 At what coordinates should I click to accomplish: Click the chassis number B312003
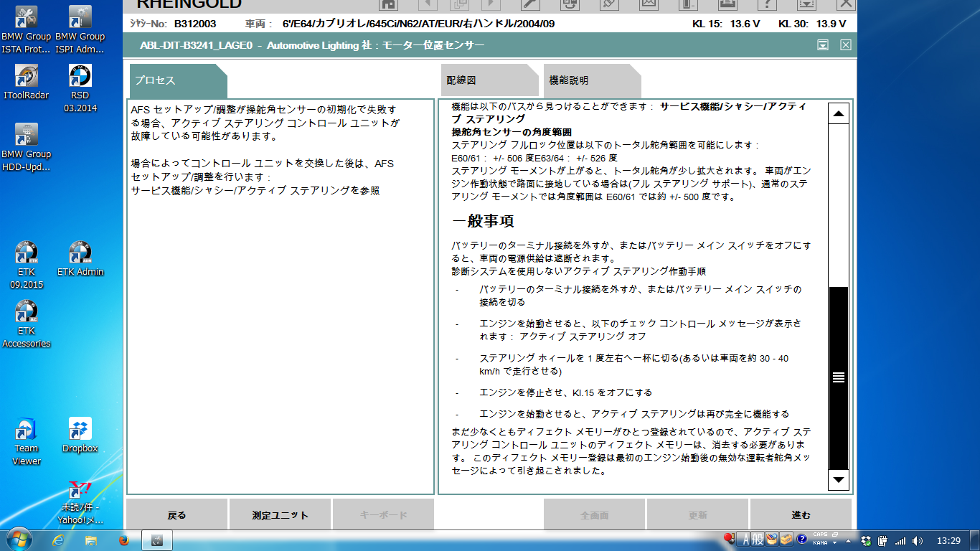coord(197,24)
